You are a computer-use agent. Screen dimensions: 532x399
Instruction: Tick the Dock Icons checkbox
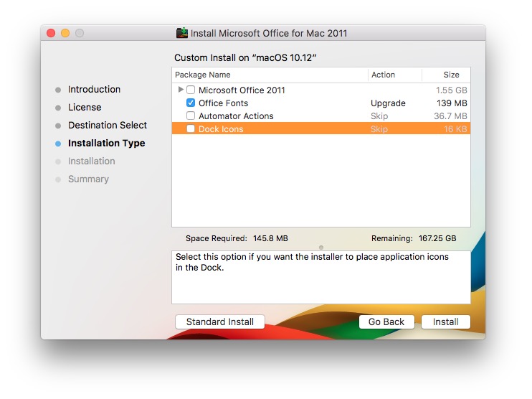pos(191,129)
